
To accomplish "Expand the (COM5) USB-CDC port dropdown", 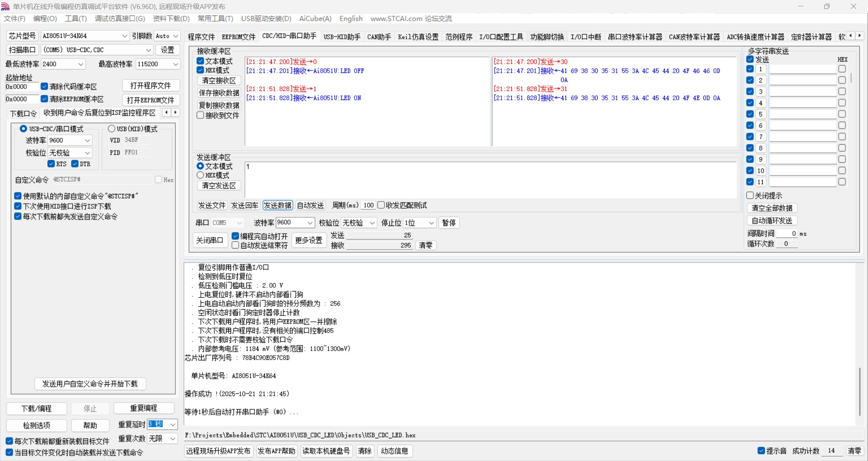I will 148,50.
